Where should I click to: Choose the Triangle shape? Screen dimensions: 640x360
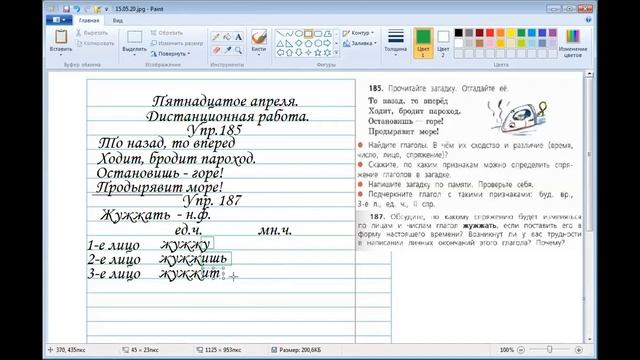280,43
